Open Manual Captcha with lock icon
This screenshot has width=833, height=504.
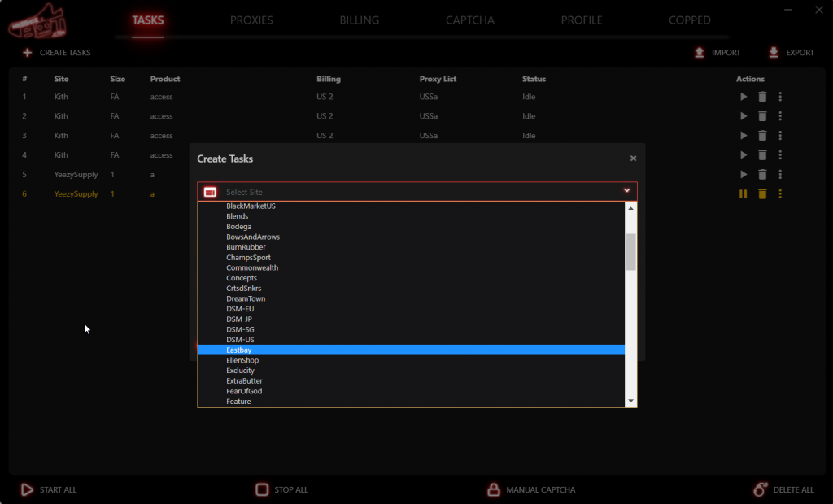493,489
